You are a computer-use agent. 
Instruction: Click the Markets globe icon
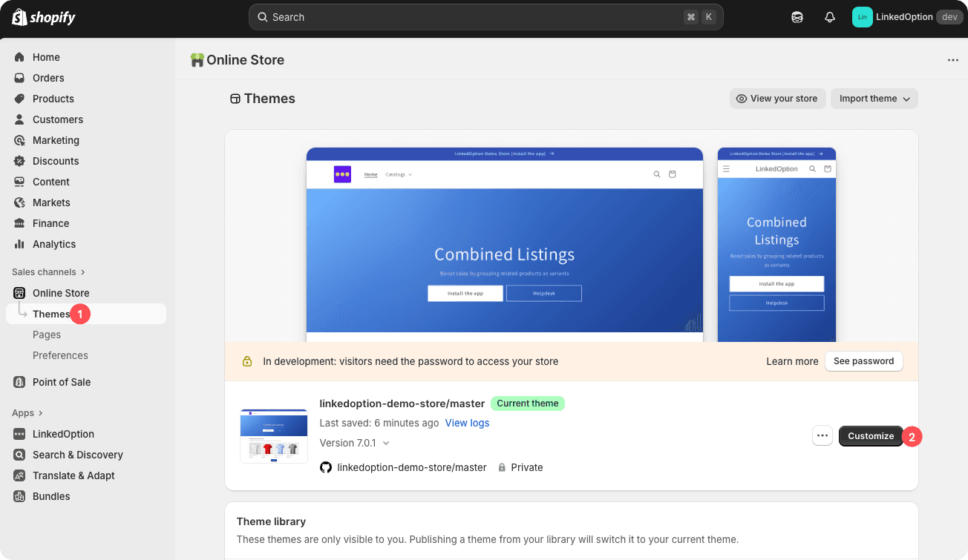click(x=19, y=202)
